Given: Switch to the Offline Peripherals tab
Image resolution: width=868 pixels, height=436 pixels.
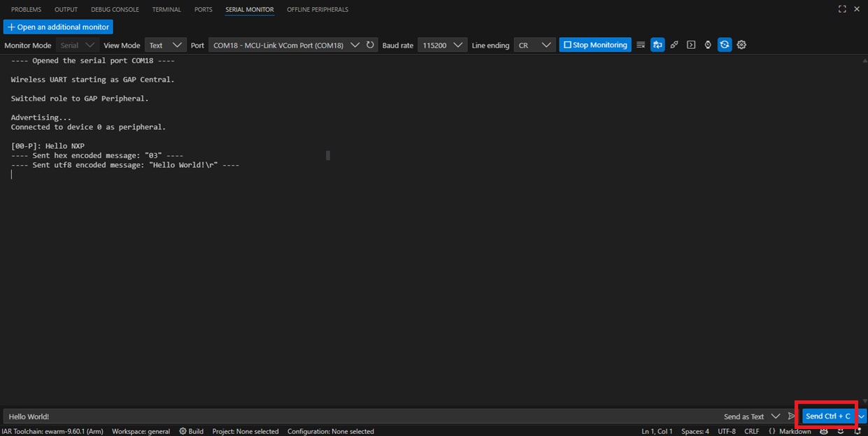Looking at the screenshot, I should click(317, 9).
